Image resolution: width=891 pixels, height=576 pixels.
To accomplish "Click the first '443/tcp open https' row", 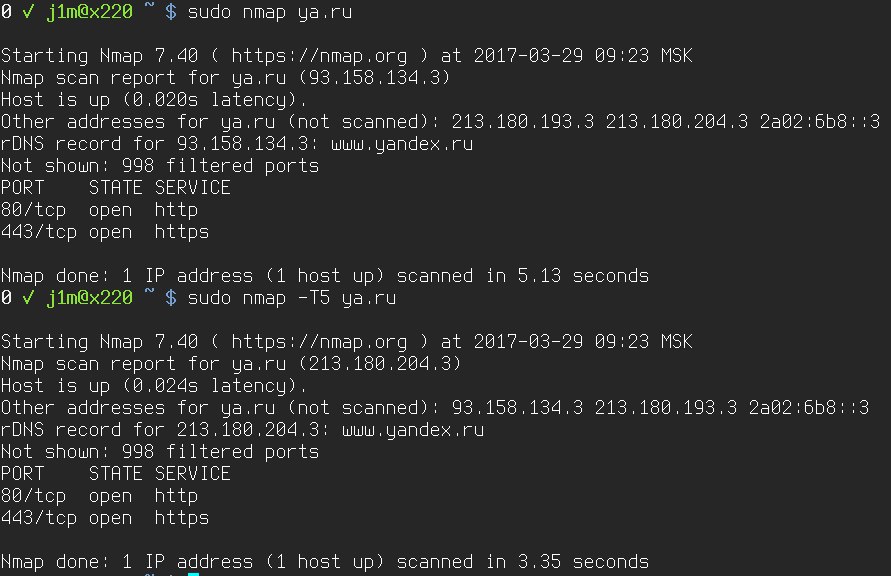I will (x=105, y=232).
